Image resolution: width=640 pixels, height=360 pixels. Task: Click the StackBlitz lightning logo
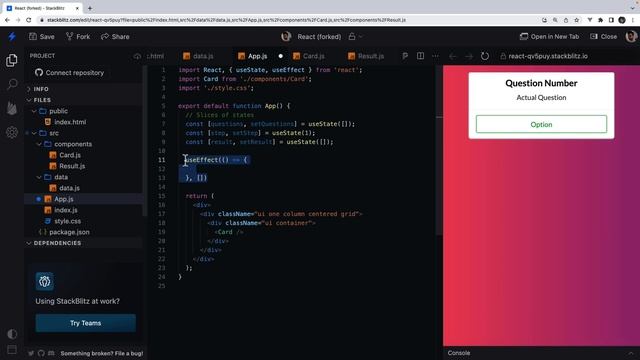pyautogui.click(x=12, y=37)
